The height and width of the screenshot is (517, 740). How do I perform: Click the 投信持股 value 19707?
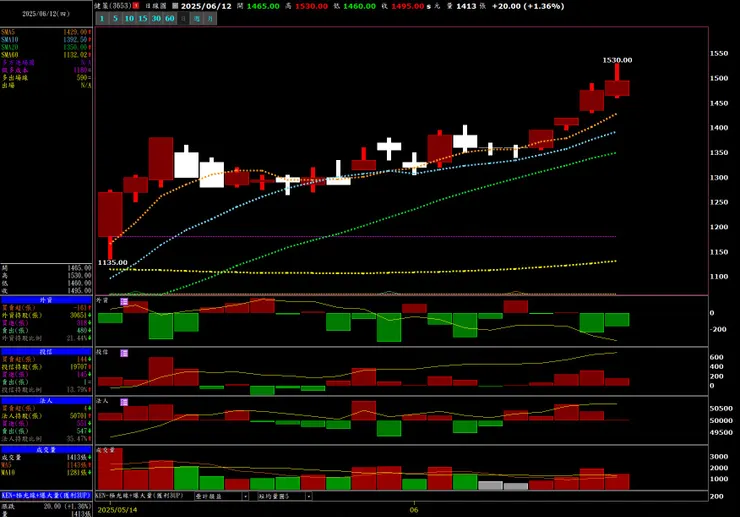[78, 367]
